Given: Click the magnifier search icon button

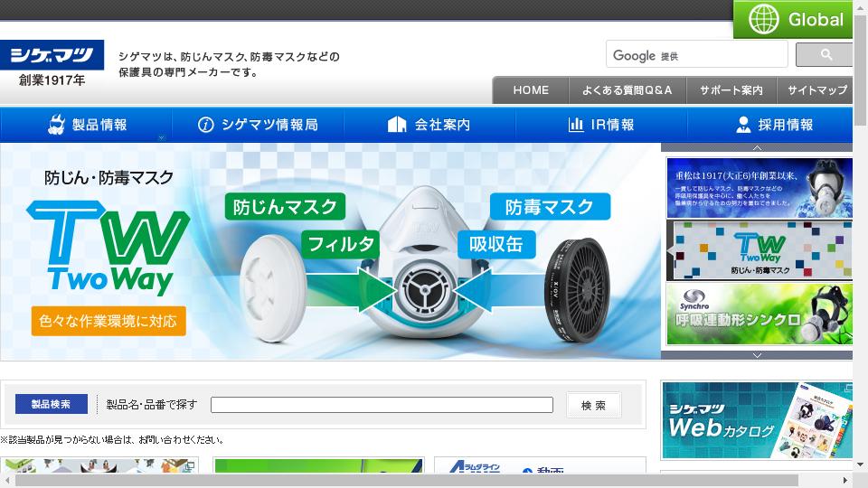Looking at the screenshot, I should [825, 55].
